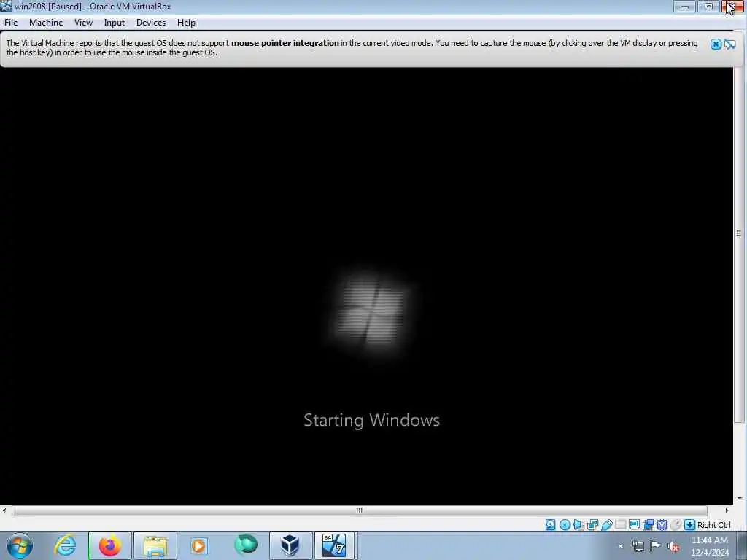Click the keyboard capture arrow icon
The width and height of the screenshot is (747, 560).
689,525
